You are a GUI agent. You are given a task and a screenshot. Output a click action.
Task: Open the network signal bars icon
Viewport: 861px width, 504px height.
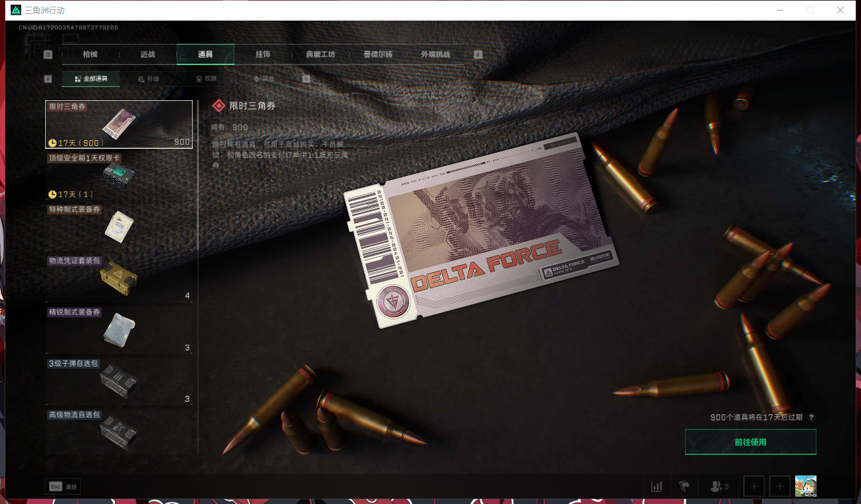click(x=656, y=486)
